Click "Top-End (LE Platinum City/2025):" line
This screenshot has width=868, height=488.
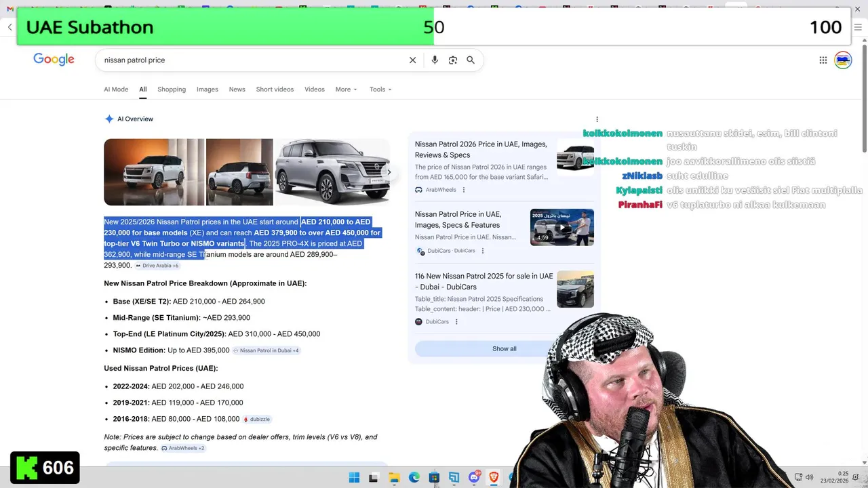click(x=216, y=334)
